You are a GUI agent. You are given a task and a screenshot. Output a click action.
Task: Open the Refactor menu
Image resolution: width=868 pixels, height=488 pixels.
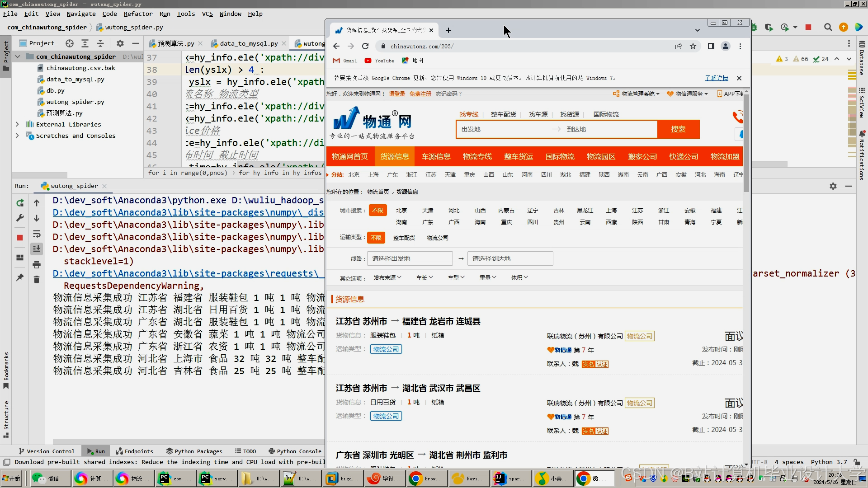point(138,14)
